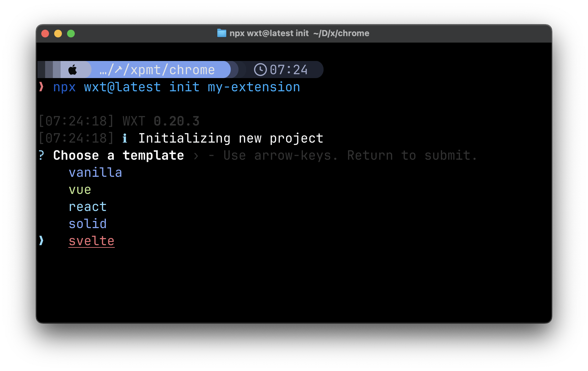Click the 'my-extension' argument
This screenshot has width=588, height=371.
point(254,87)
